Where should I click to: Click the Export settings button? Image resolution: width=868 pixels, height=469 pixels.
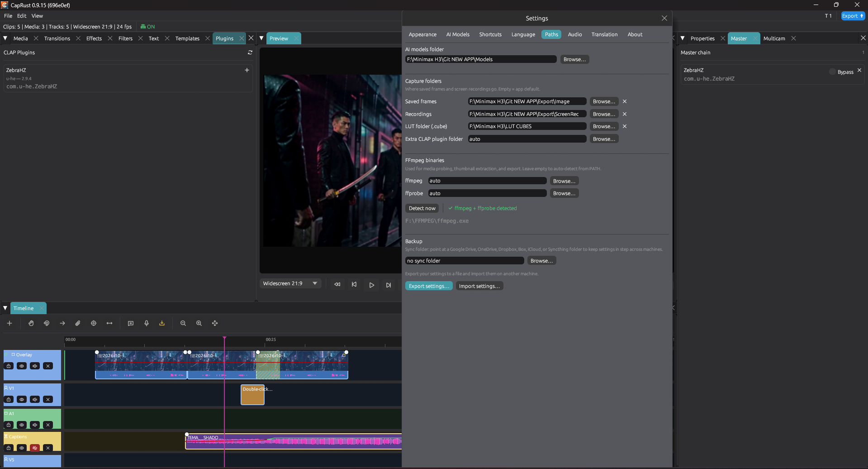(429, 286)
